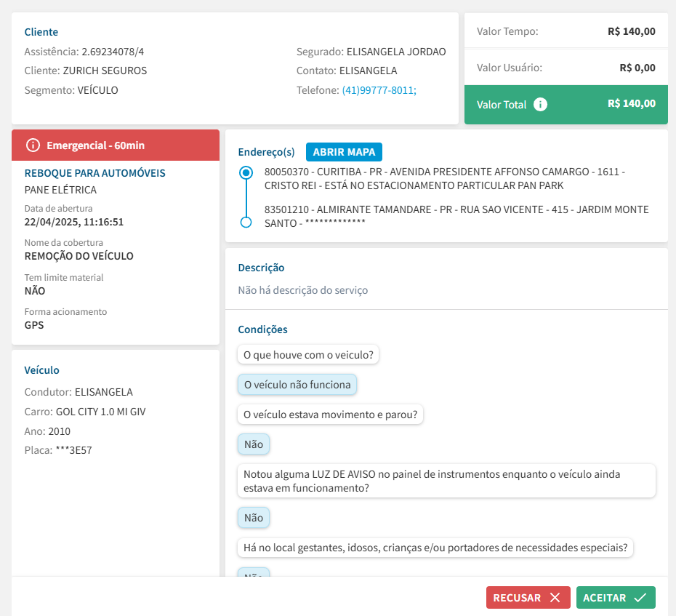Click the Curitiba origin address text

444,179
